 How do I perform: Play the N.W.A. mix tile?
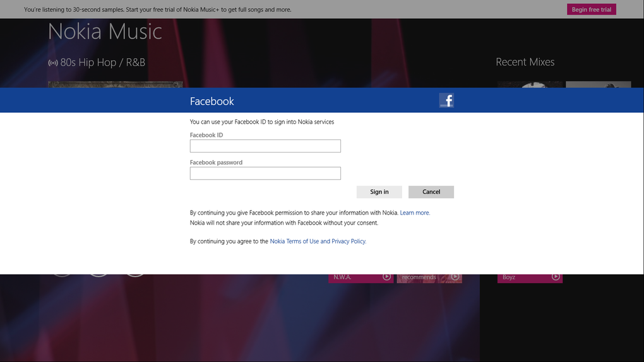point(386,277)
